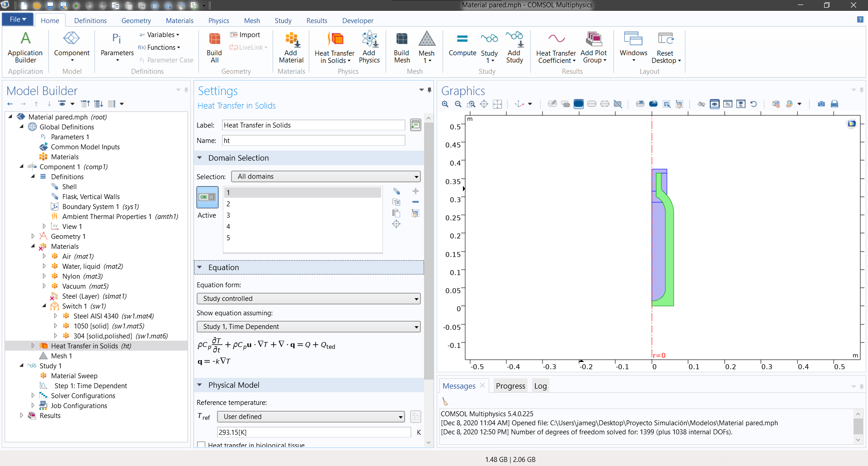The height and width of the screenshot is (466, 868).
Task: Click the Zoom Extents icon in Graphics
Action: tap(497, 104)
